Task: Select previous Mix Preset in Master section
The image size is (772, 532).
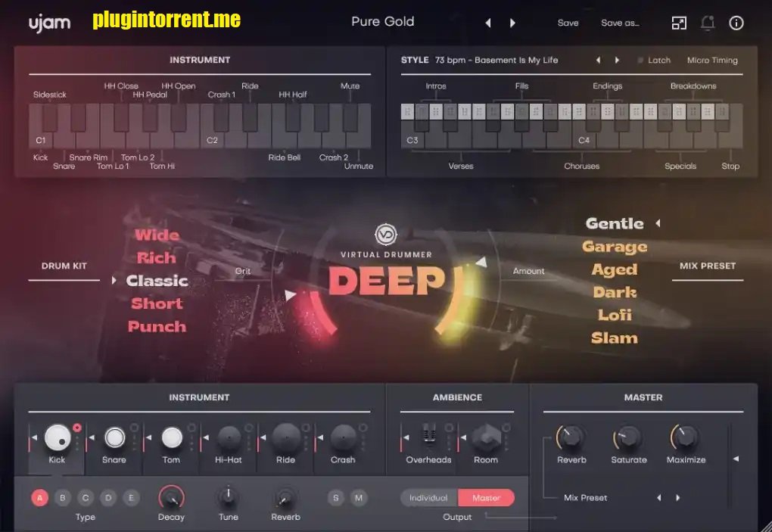Action: [x=658, y=497]
